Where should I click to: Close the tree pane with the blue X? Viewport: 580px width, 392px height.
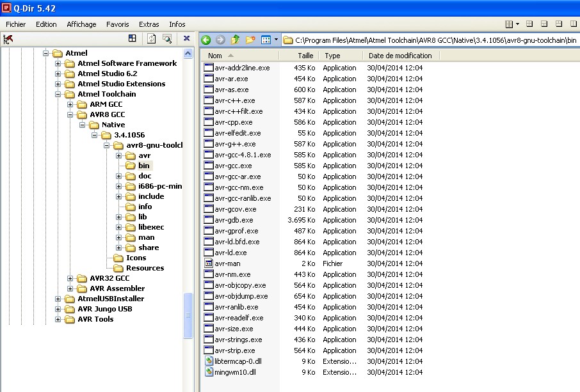click(187, 38)
